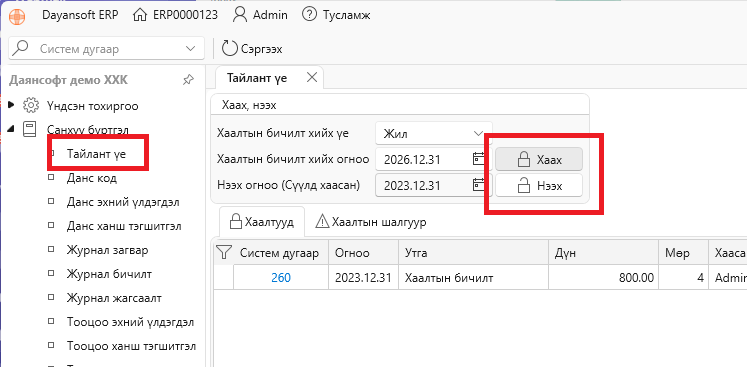
Task: Open calendar for Нээх огноо date
Action: [478, 184]
